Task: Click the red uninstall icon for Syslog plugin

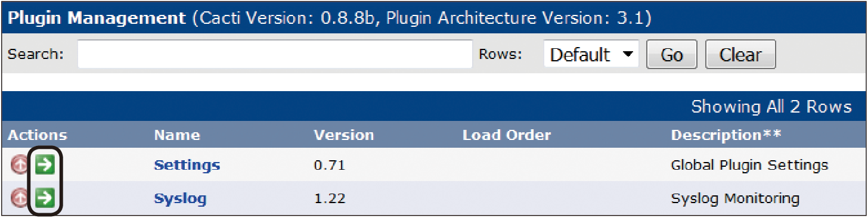Action: pos(20,197)
